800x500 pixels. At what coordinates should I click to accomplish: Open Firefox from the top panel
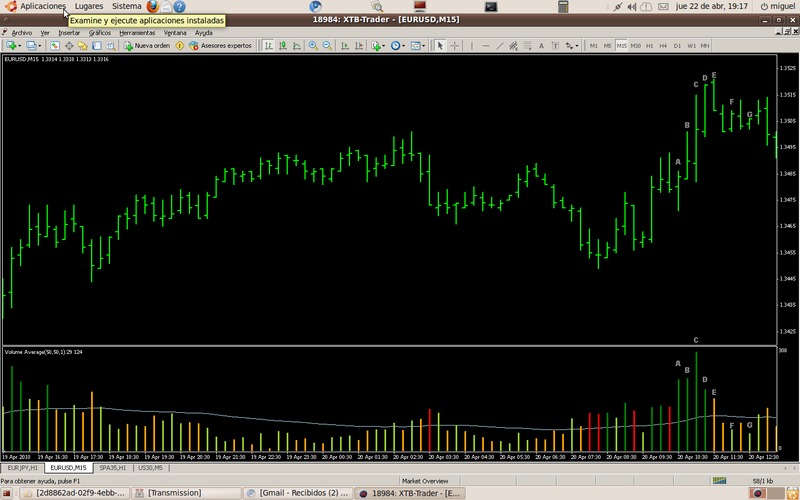coord(153,6)
